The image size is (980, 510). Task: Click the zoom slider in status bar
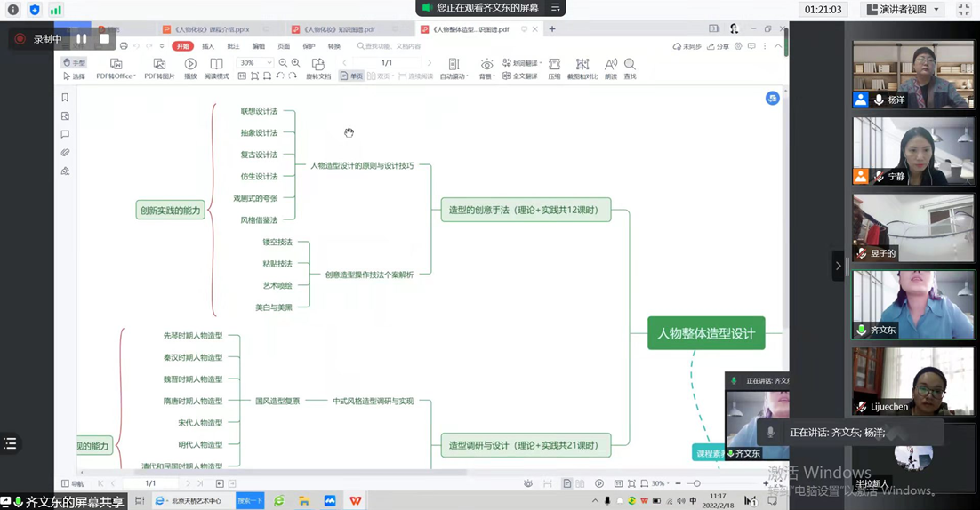(696, 483)
